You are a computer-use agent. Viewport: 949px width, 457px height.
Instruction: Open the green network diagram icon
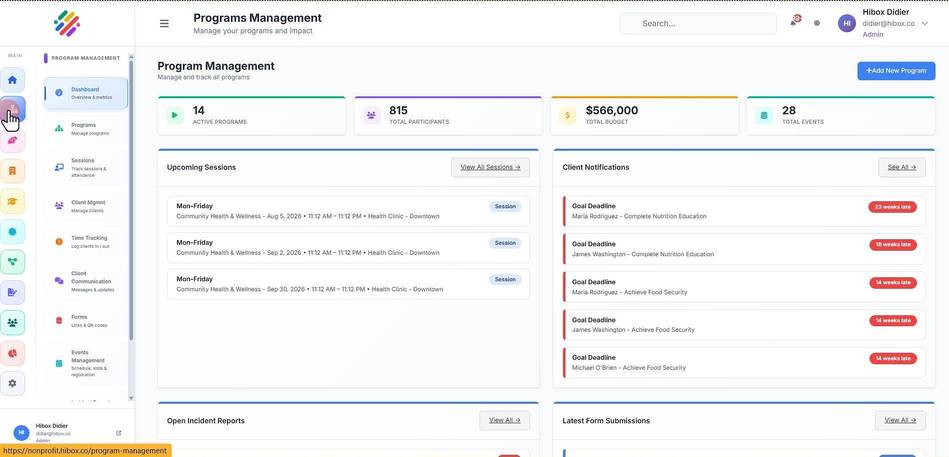(x=12, y=262)
